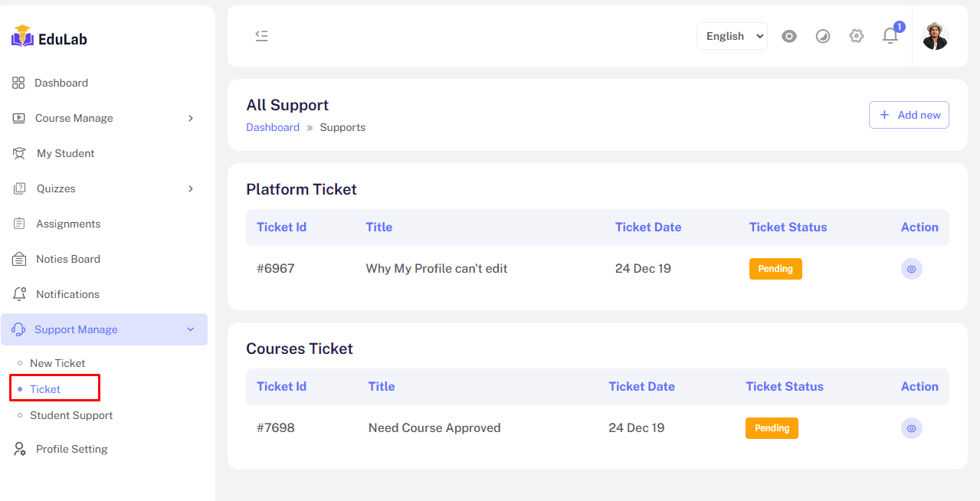Click the user profile avatar
This screenshot has width=980, height=501.
tap(935, 36)
